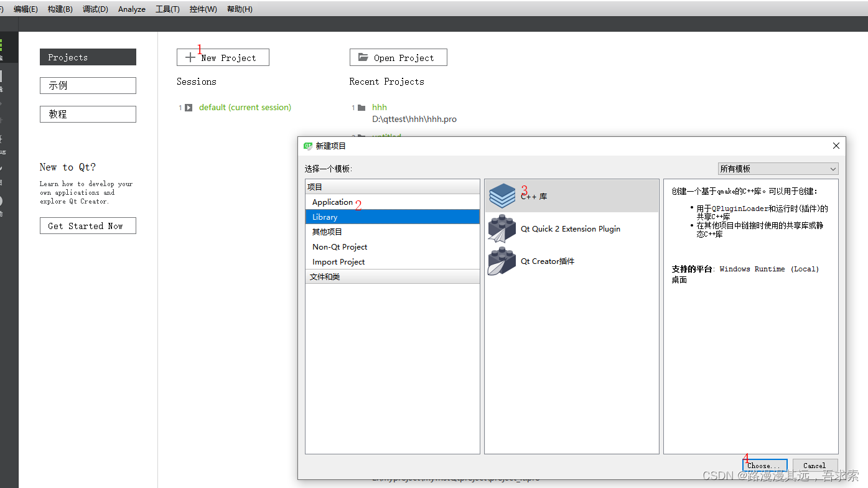The width and height of the screenshot is (868, 488).
Task: Click path text D:\qttest\hhh\hhh.pro
Action: coord(414,119)
